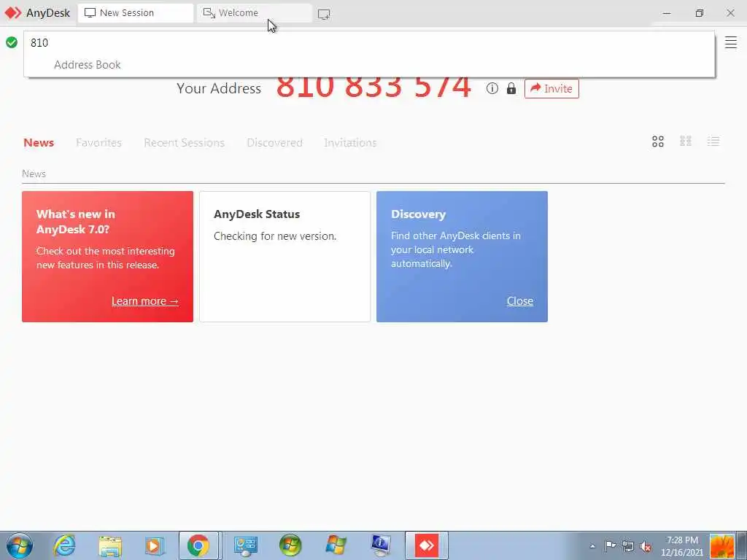The image size is (747, 560).
Task: Open the Windows Start menu
Action: pos(20,545)
